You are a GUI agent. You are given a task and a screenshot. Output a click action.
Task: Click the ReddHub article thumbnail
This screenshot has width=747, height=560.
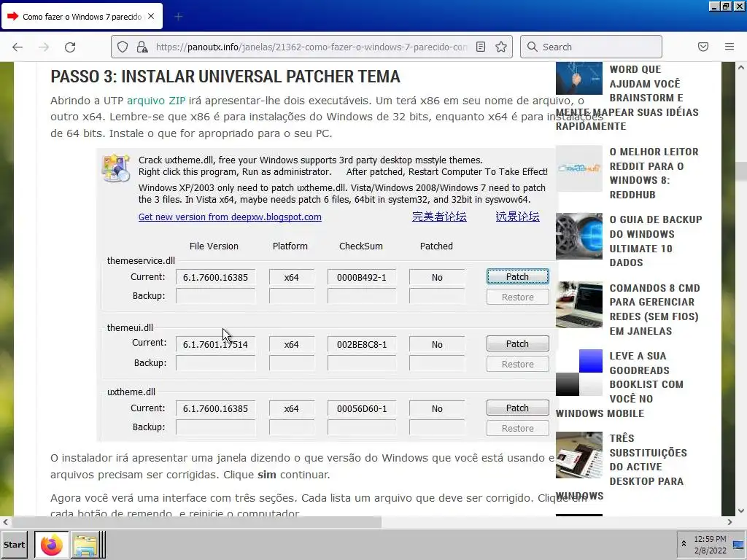click(578, 168)
